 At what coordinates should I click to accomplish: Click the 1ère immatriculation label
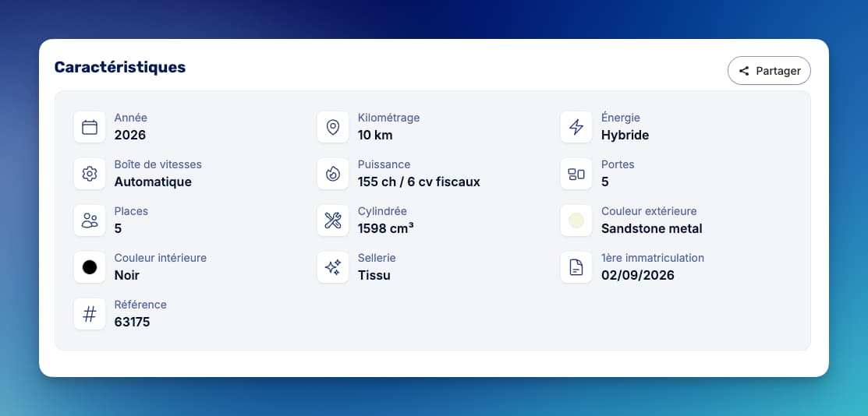click(x=653, y=258)
